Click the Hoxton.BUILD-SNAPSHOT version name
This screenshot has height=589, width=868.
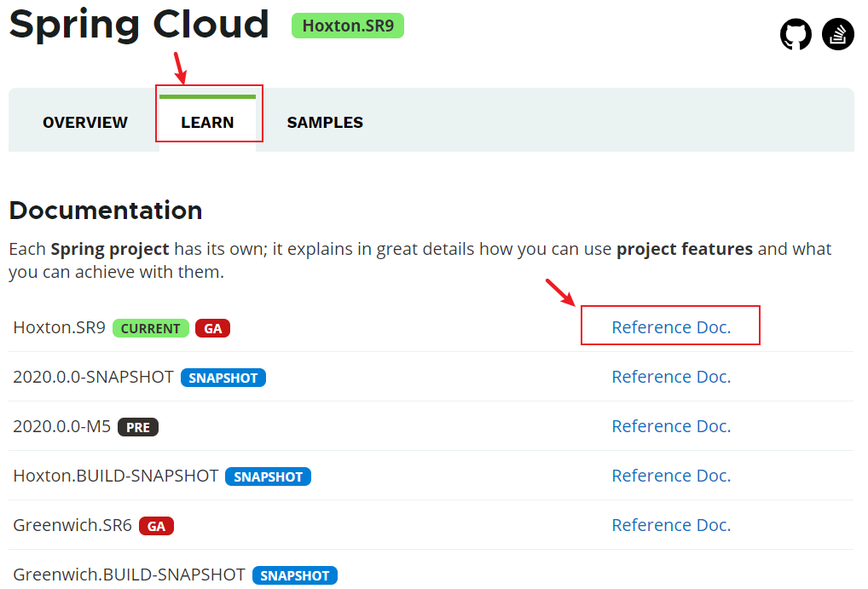[116, 476]
